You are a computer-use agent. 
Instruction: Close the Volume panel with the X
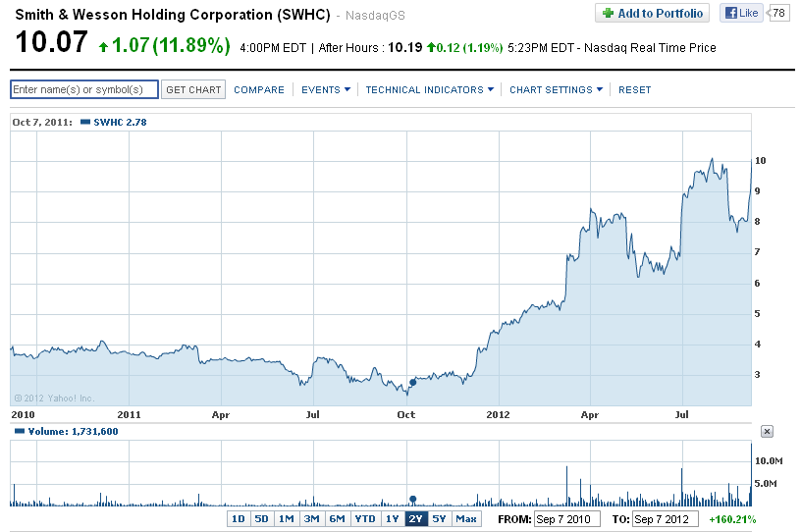tap(767, 431)
